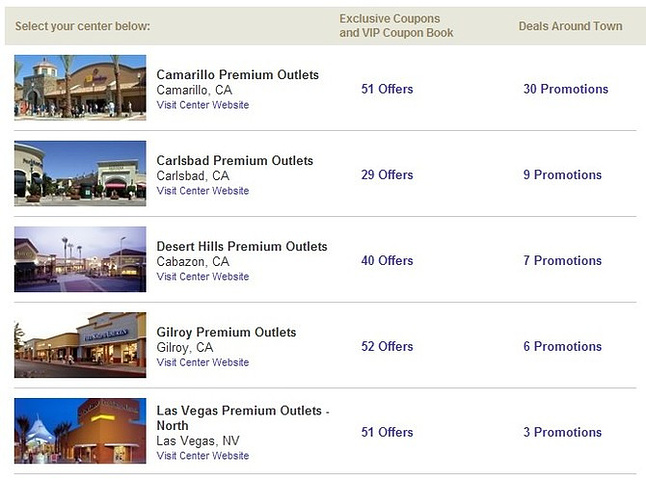Visit the Carlsbad center website link

pos(203,191)
